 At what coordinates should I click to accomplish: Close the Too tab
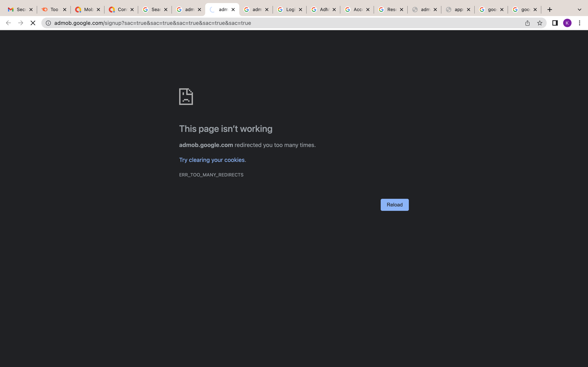click(65, 10)
